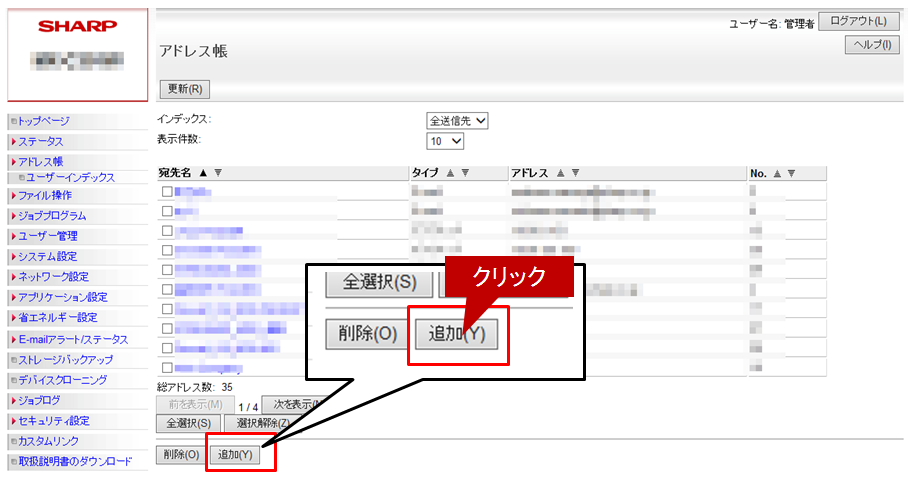The width and height of the screenshot is (908, 480).
Task: Expand システム設定 in the sidebar
Action: [x=47, y=257]
